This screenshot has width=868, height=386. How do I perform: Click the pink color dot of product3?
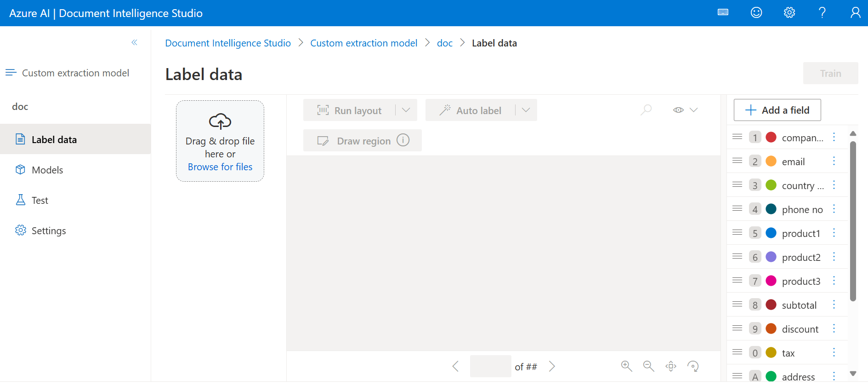pyautogui.click(x=771, y=281)
